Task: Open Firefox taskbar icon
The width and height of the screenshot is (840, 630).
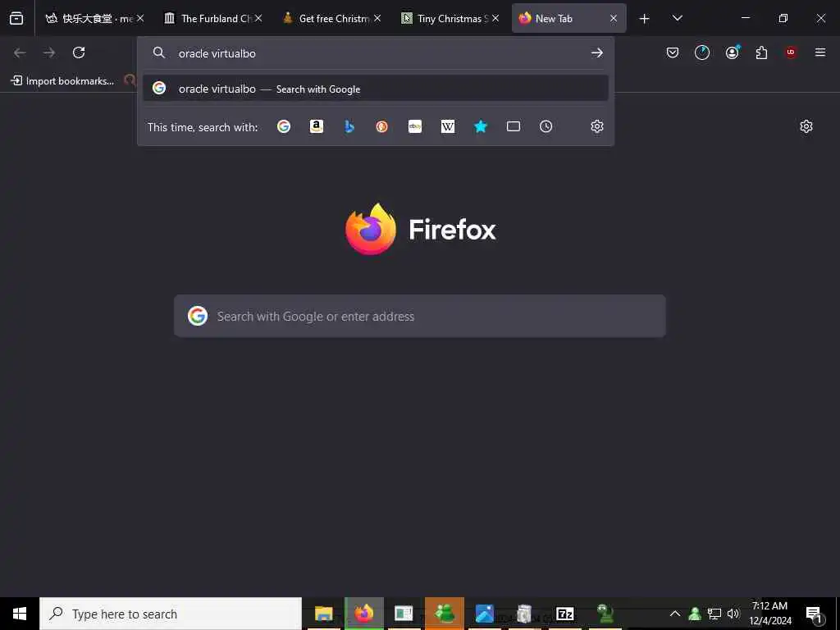Action: click(364, 614)
